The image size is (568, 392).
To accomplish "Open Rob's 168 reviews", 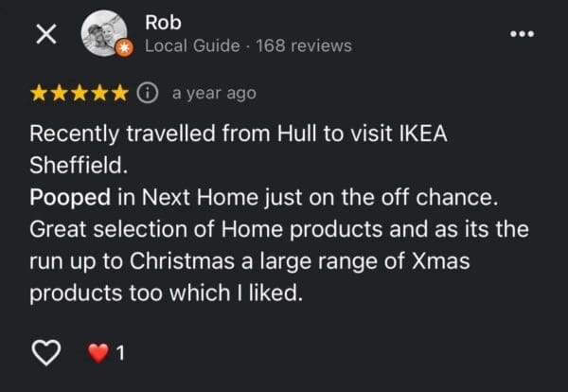I will coord(296,45).
